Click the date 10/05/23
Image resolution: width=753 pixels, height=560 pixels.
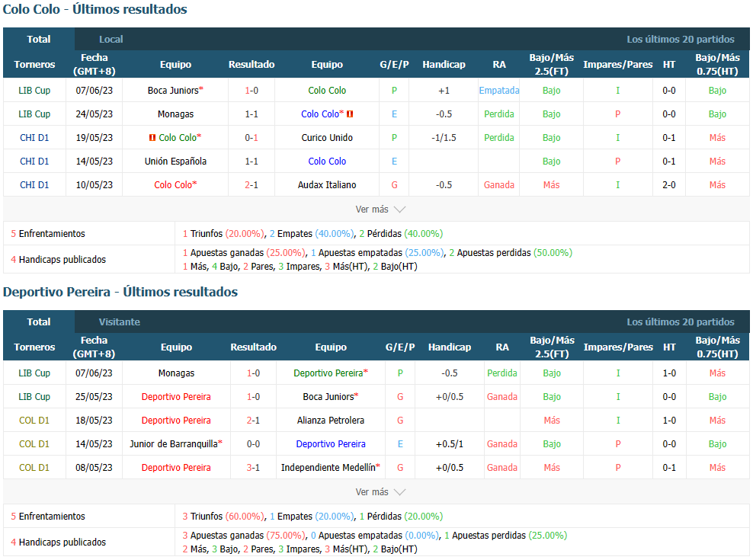[x=95, y=185]
